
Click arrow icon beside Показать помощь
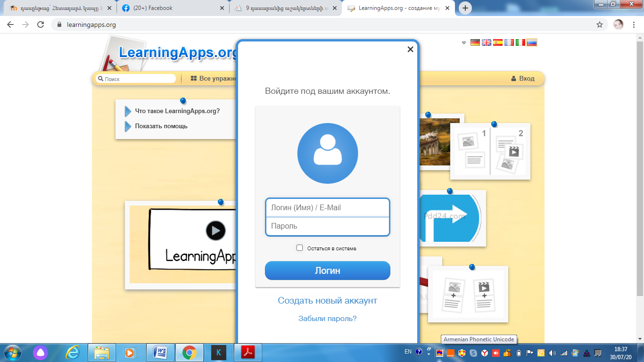(128, 126)
